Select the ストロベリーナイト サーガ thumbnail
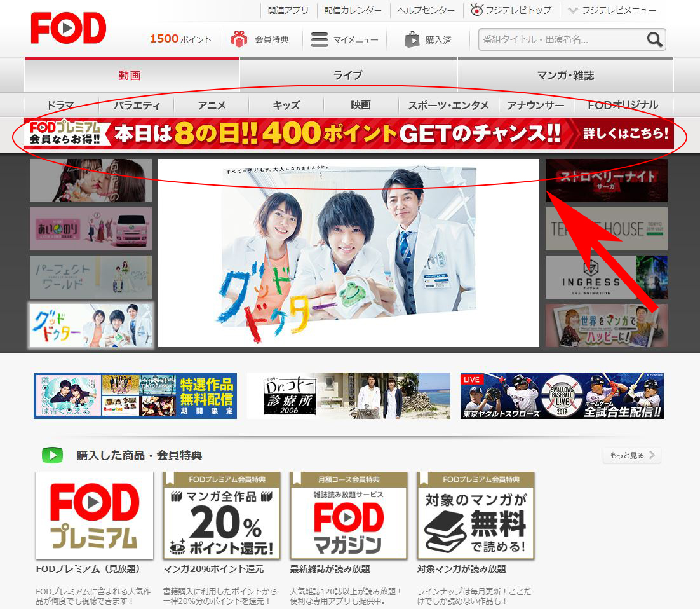 pos(606,181)
